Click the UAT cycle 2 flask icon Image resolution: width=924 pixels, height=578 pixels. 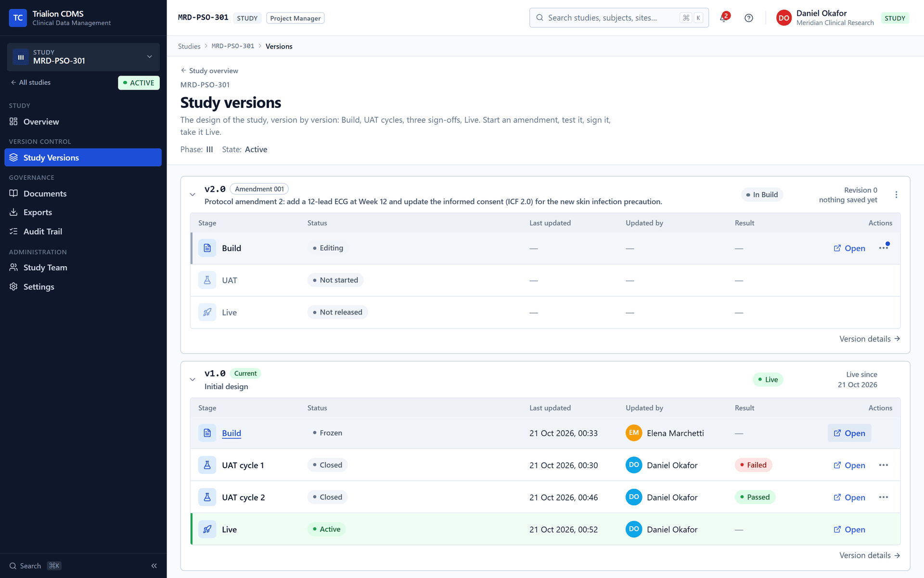207,497
